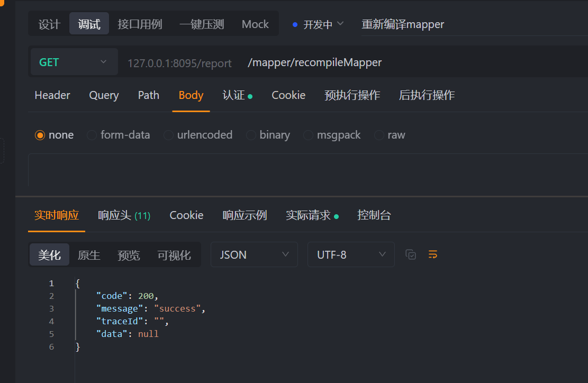Toggle word wrap in the response viewer
Image resolution: width=588 pixels, height=383 pixels.
tap(432, 254)
